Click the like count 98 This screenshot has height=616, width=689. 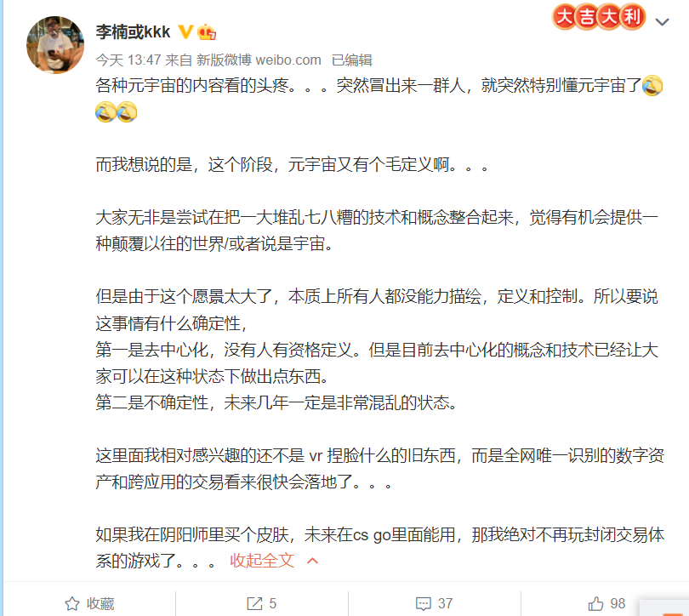pyautogui.click(x=618, y=604)
